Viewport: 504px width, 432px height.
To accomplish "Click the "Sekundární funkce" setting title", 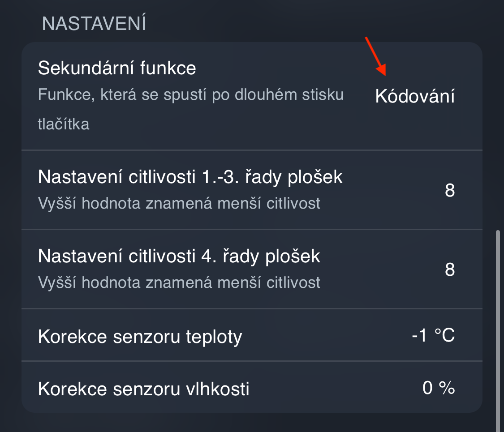I will (117, 68).
